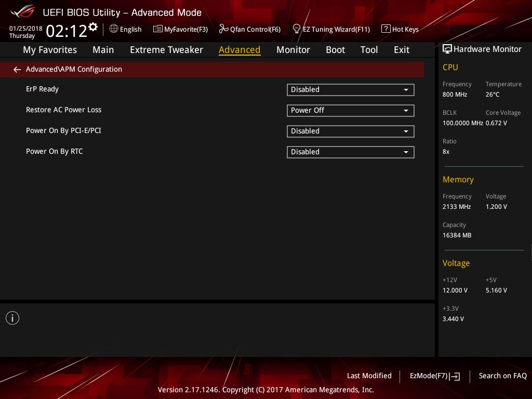Screen dimensions: 532x399
Task: Click the info circle icon in help pane
Action: 12,318
